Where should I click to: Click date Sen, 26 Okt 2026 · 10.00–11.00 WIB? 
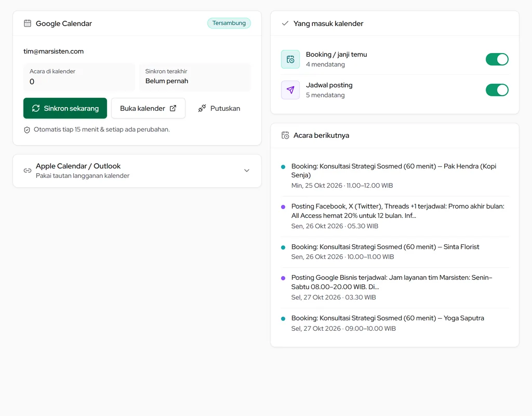tap(342, 257)
